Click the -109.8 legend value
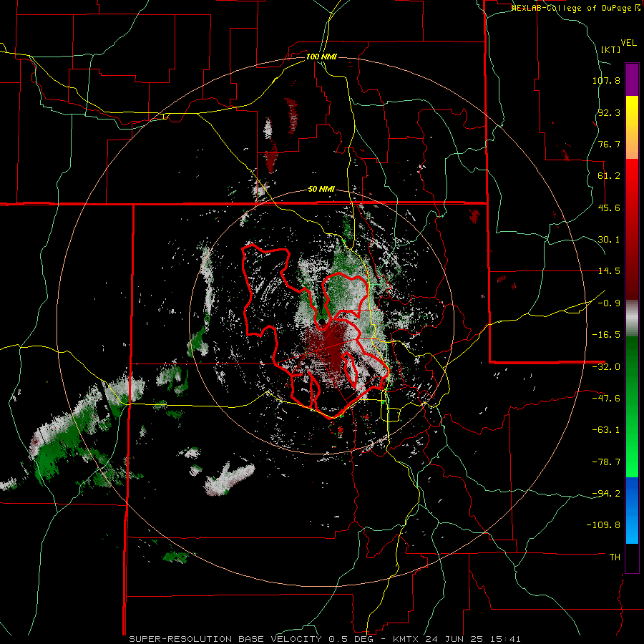644x644 pixels. [x=604, y=525]
